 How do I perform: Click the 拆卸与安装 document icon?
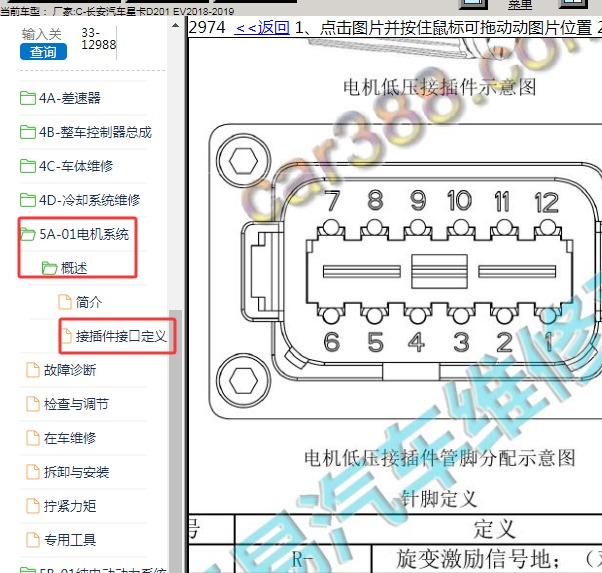coord(33,472)
